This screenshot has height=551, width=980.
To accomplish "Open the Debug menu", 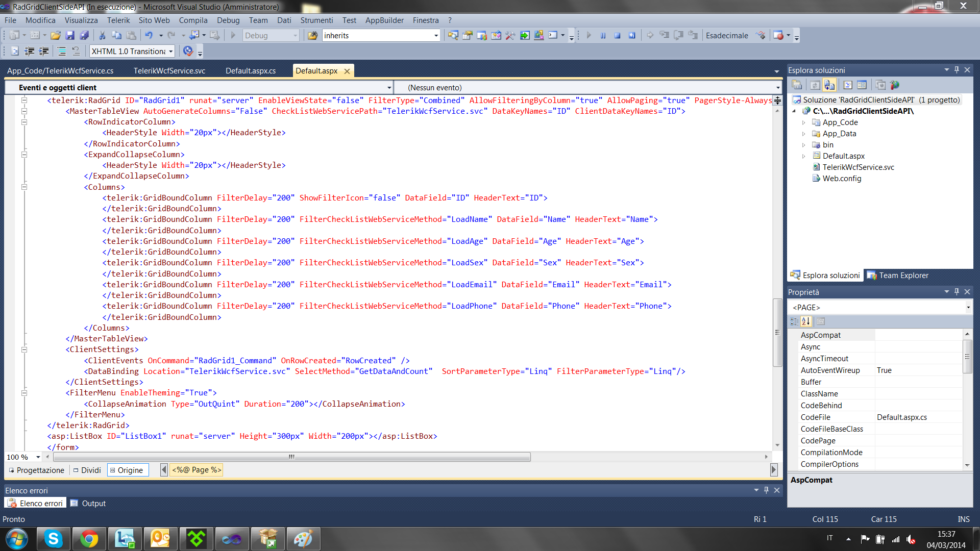I will point(228,20).
